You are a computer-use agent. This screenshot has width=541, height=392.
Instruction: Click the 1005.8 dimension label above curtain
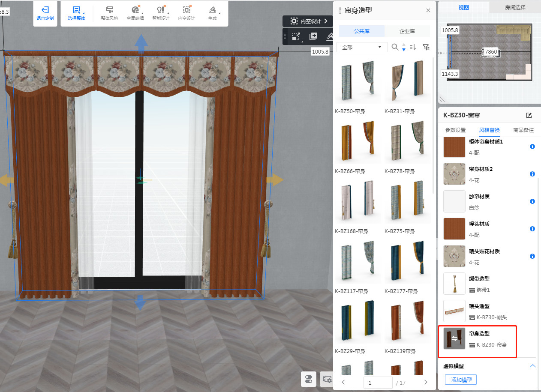[320, 51]
